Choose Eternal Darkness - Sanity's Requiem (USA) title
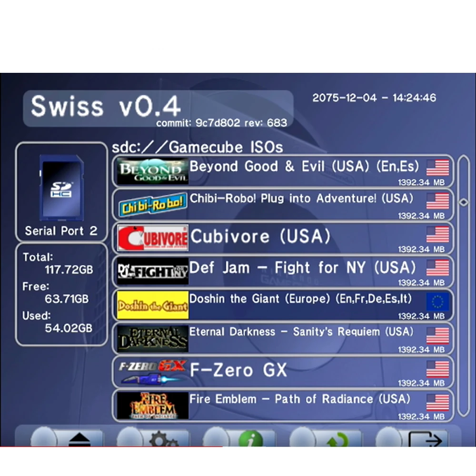 (301, 332)
